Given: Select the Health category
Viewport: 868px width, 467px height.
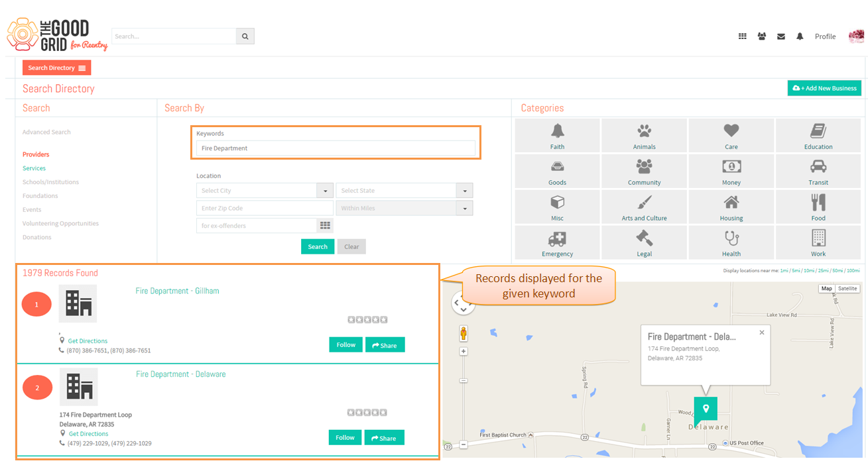Looking at the screenshot, I should point(731,243).
